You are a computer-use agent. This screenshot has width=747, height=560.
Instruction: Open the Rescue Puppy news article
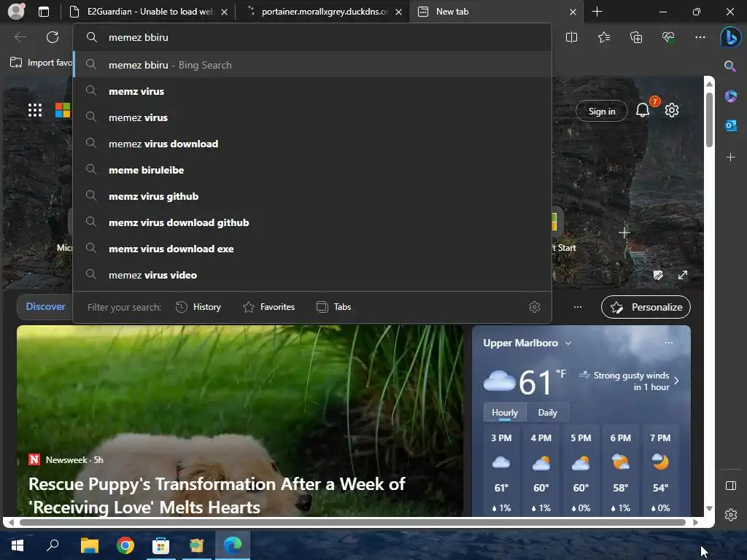point(217,495)
